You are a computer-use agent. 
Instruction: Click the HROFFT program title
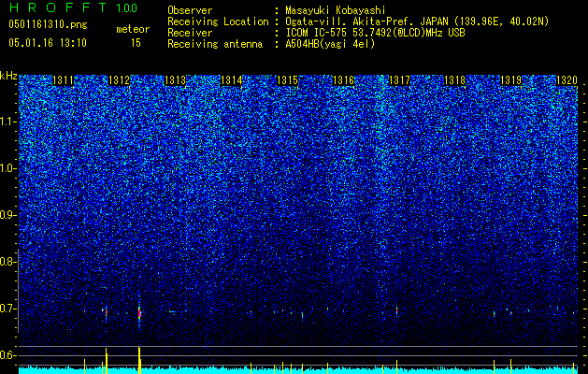(x=58, y=7)
